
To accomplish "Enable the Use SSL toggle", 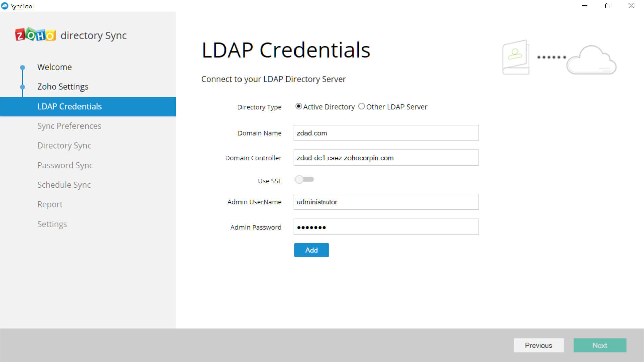I will tap(304, 180).
